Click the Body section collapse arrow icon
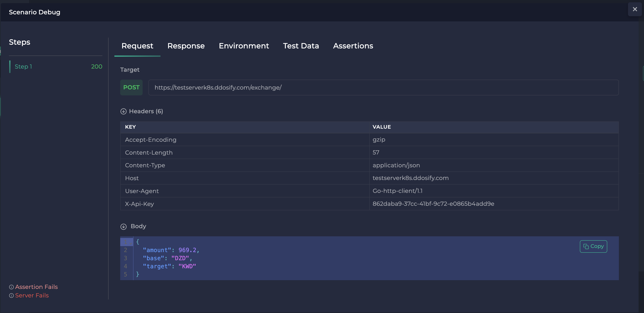Image resolution: width=644 pixels, height=313 pixels. tap(124, 226)
